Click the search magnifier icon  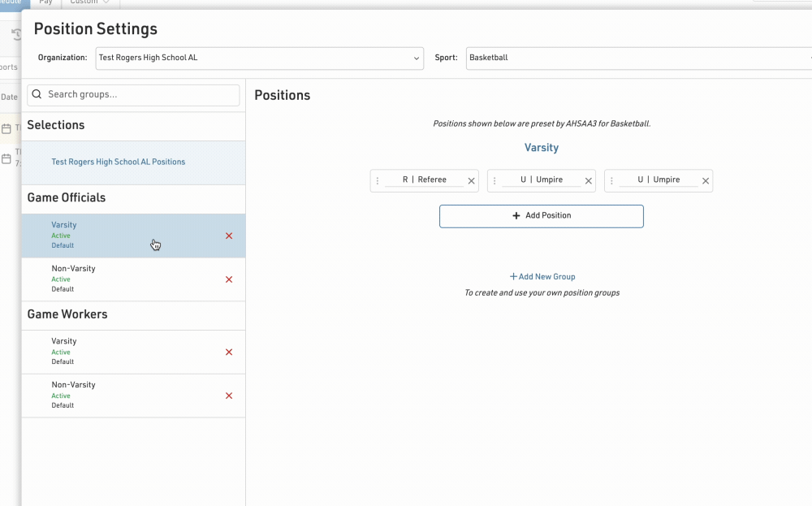37,95
